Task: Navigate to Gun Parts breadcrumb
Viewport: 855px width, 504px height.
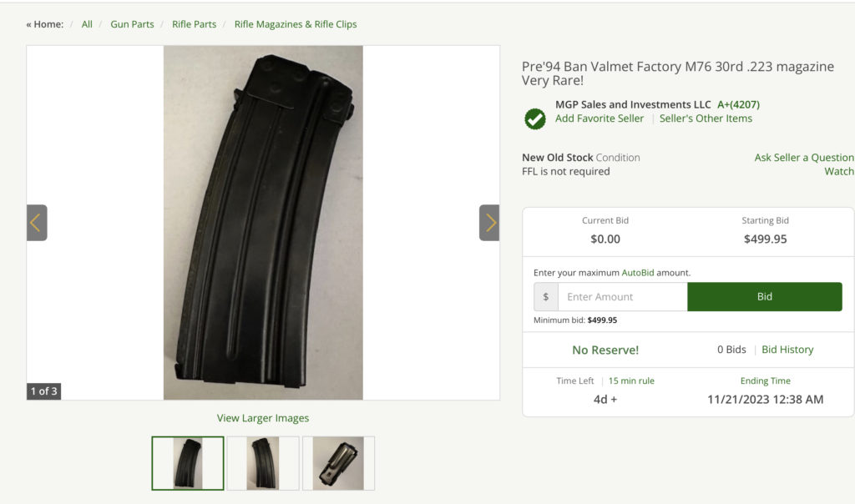Action: tap(132, 24)
